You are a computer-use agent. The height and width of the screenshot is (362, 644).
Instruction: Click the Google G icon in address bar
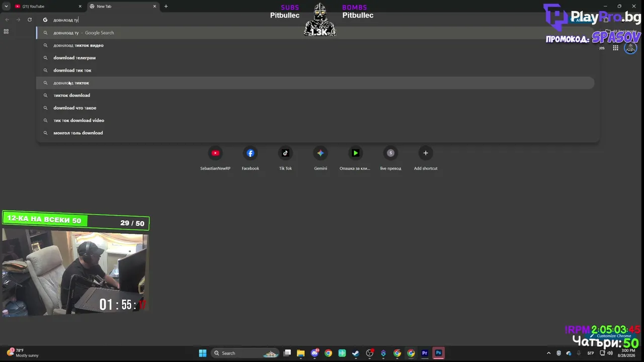pos(45,20)
